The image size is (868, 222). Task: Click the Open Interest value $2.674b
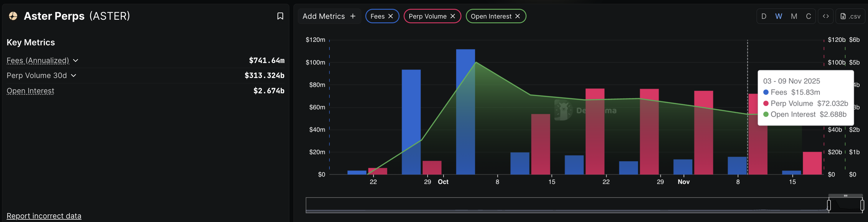(269, 91)
